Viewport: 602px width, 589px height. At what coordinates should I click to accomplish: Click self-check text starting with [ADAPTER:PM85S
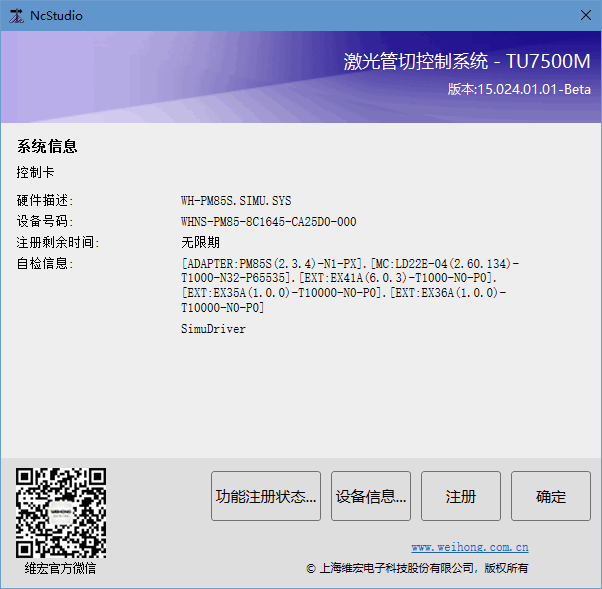[x=350, y=285]
